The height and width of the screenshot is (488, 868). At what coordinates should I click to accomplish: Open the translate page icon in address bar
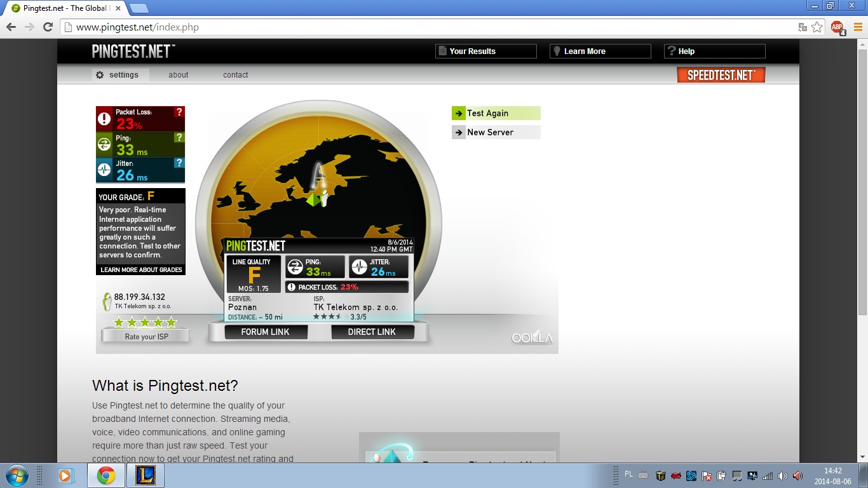[803, 27]
